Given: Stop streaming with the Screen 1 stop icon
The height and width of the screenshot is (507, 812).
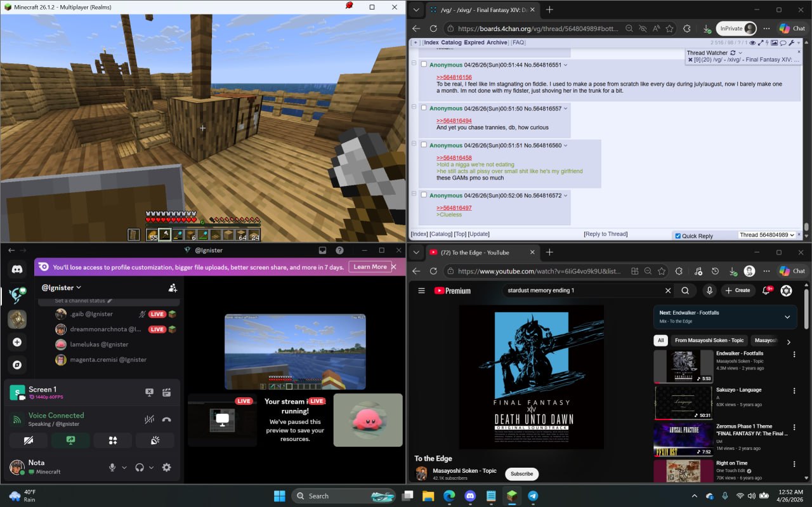Looking at the screenshot, I should pyautogui.click(x=149, y=393).
